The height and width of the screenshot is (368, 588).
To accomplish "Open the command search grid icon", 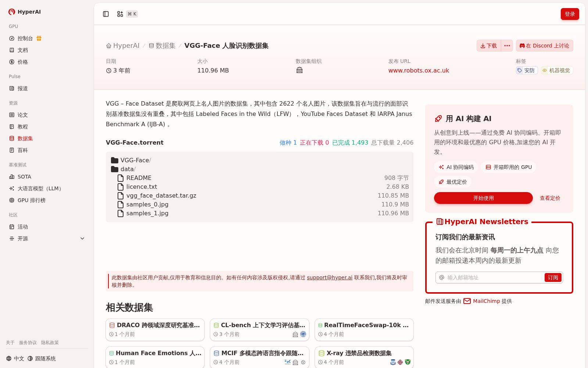I will [x=120, y=14].
